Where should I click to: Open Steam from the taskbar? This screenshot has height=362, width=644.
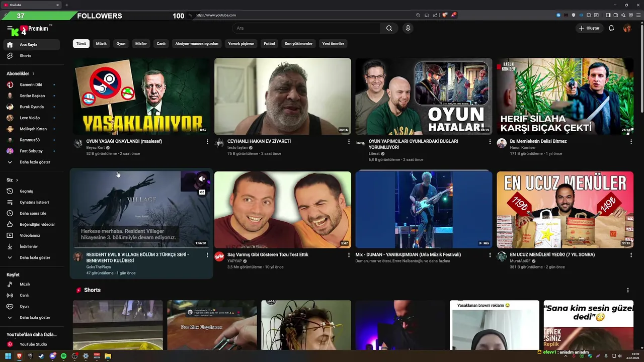(x=41, y=356)
